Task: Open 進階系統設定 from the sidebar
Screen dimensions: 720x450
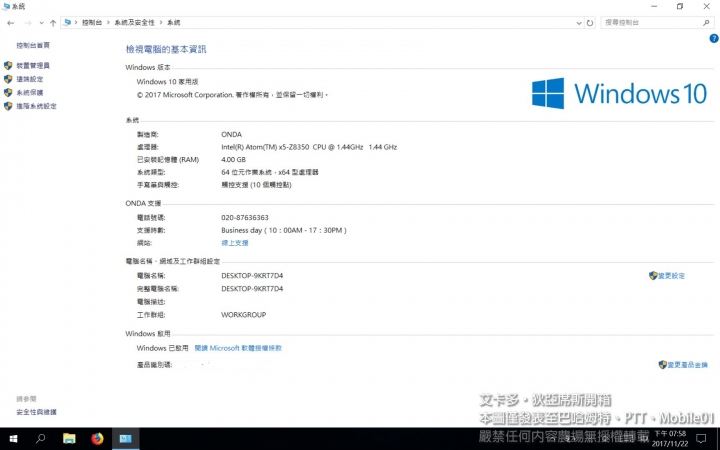Action: pyautogui.click(x=37, y=106)
